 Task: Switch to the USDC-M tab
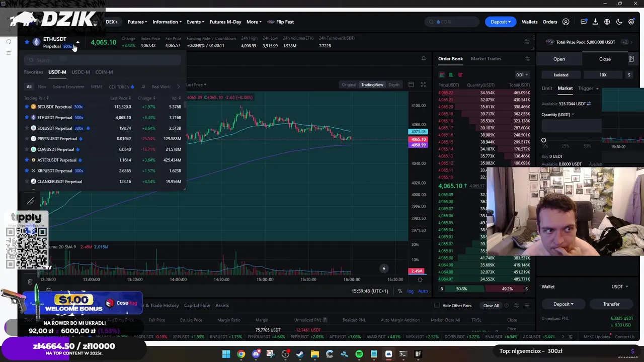point(80,72)
